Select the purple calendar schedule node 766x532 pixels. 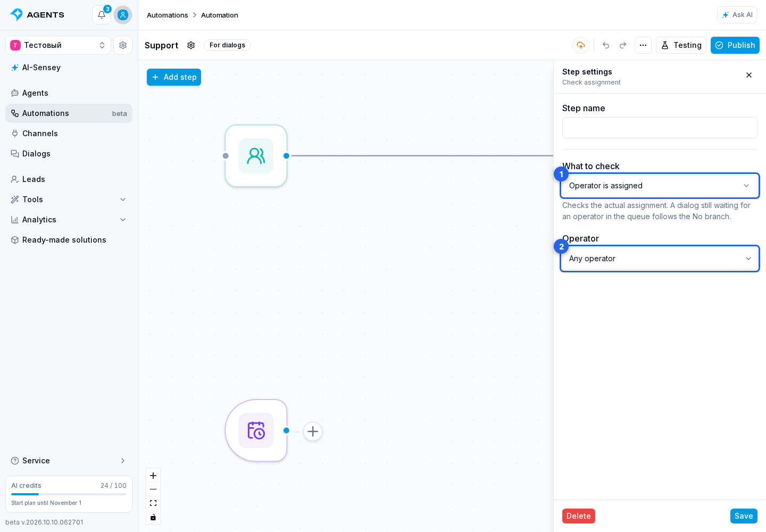[256, 430]
